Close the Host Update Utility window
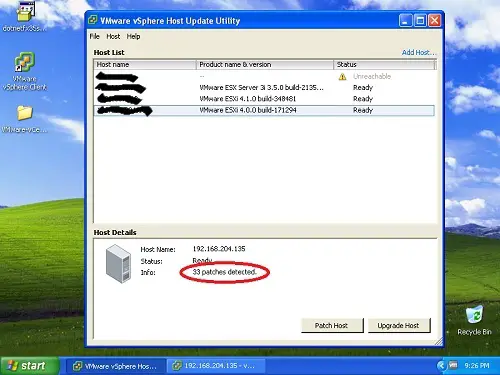 (435, 21)
